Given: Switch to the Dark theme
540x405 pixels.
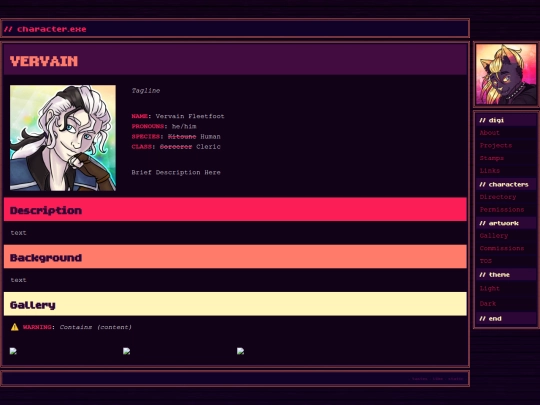Looking at the screenshot, I should [x=488, y=303].
